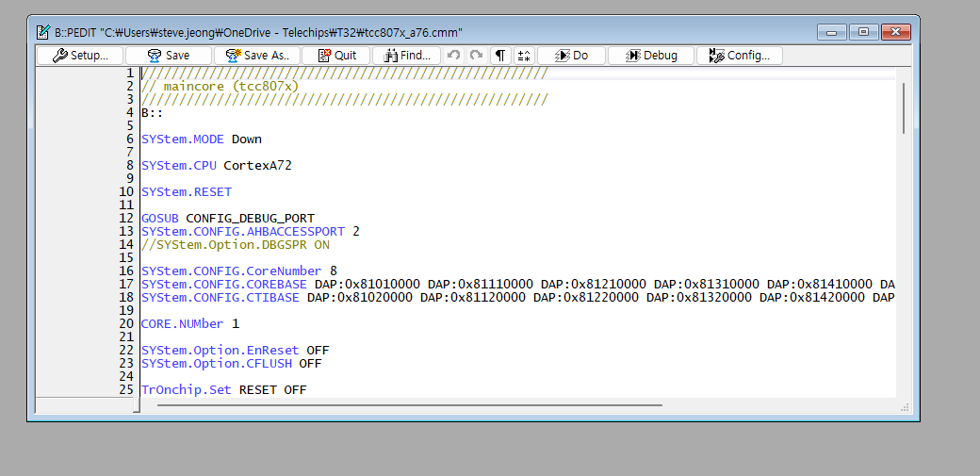Screen dimensions: 980x476
Task: Quit the PEDIT editor
Action: click(336, 56)
